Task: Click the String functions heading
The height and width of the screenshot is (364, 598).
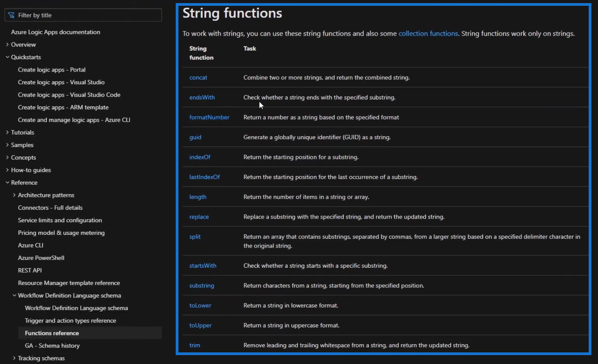Action: 232,14
